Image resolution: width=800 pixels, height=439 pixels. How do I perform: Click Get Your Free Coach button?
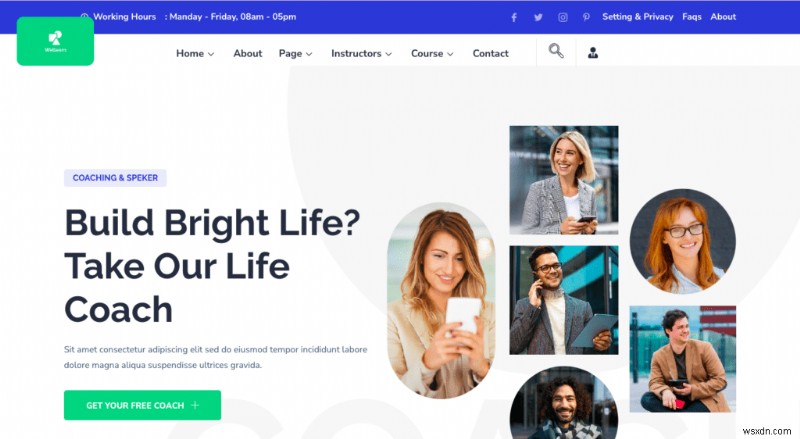142,405
